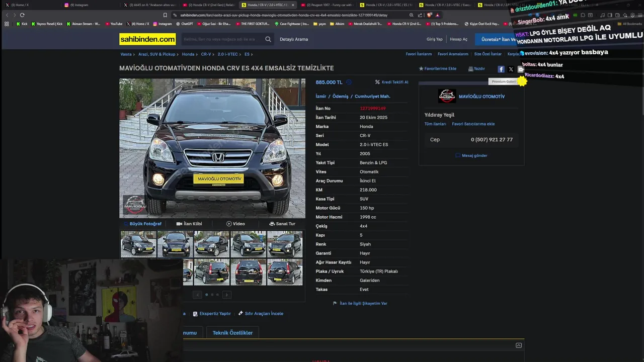
Task: Click the main Honda CR-V photo
Action: (x=212, y=148)
